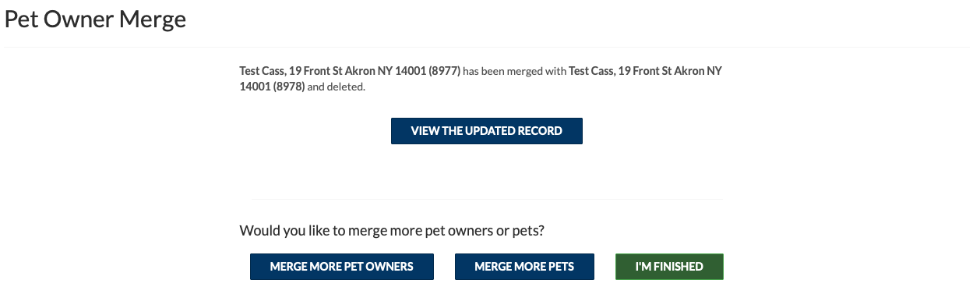This screenshot has height=287, width=980.
Task: Select the Merge More Pets button
Action: [x=524, y=267]
